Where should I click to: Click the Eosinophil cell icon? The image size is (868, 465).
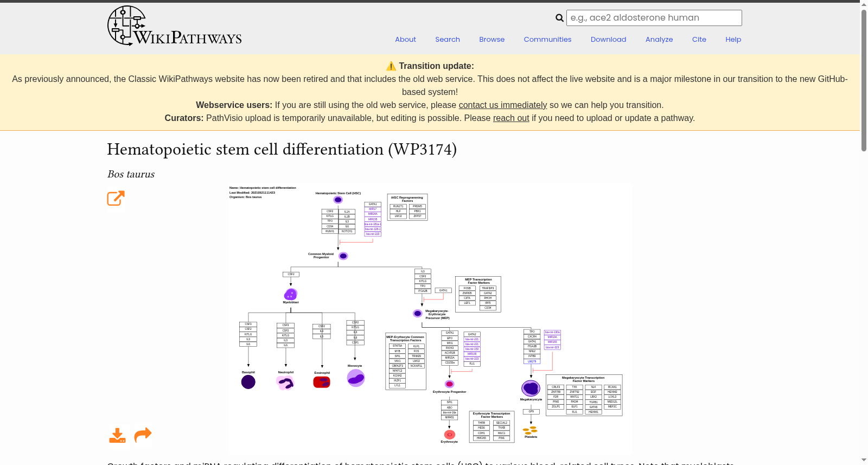pyautogui.click(x=322, y=382)
